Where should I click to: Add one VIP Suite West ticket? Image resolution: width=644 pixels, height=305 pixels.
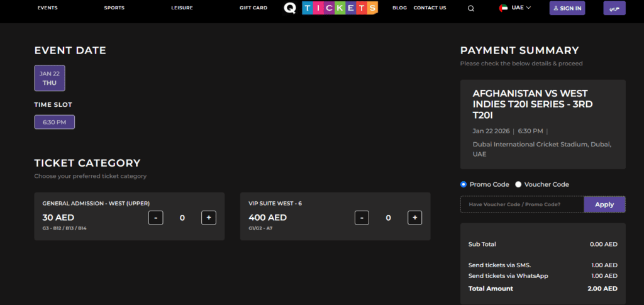(415, 218)
